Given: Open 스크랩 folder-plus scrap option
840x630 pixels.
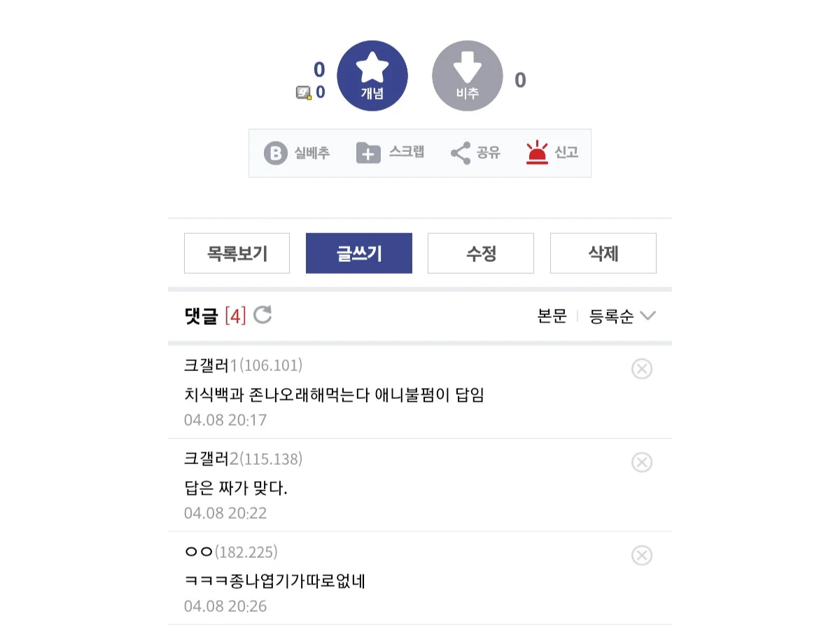Looking at the screenshot, I should [368, 153].
